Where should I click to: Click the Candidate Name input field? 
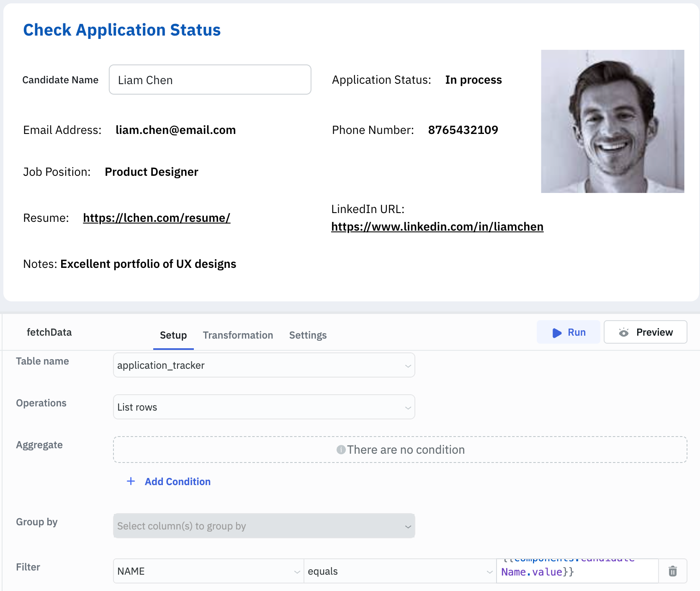[x=210, y=80]
